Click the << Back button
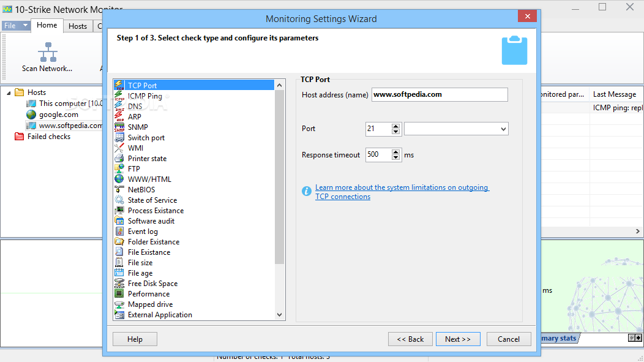Screen dimensions: 644x362 (410, 339)
